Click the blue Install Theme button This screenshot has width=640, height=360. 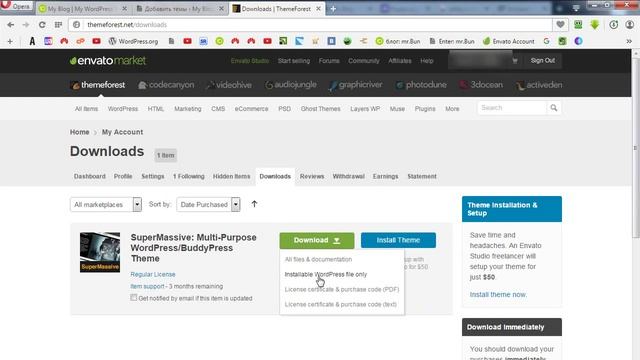pyautogui.click(x=398, y=240)
